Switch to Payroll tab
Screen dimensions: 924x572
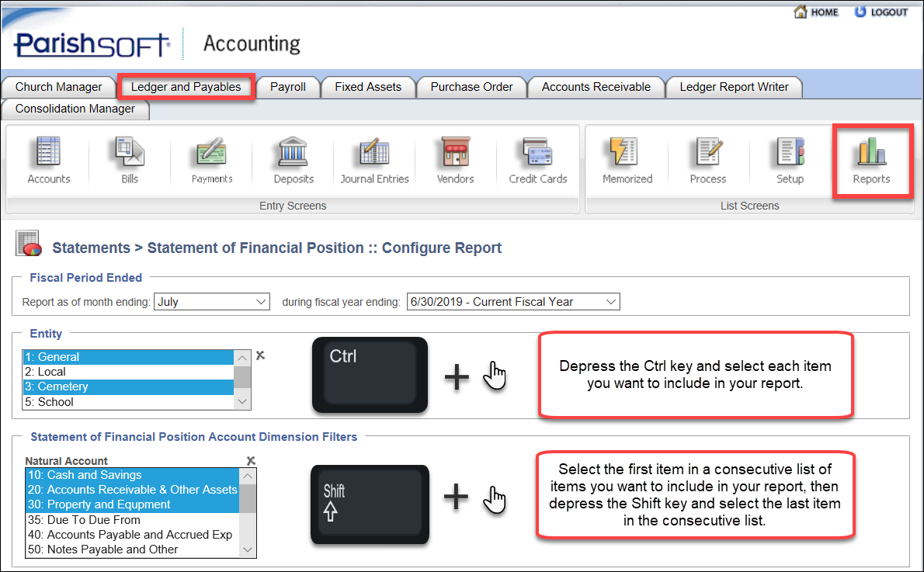[x=288, y=87]
